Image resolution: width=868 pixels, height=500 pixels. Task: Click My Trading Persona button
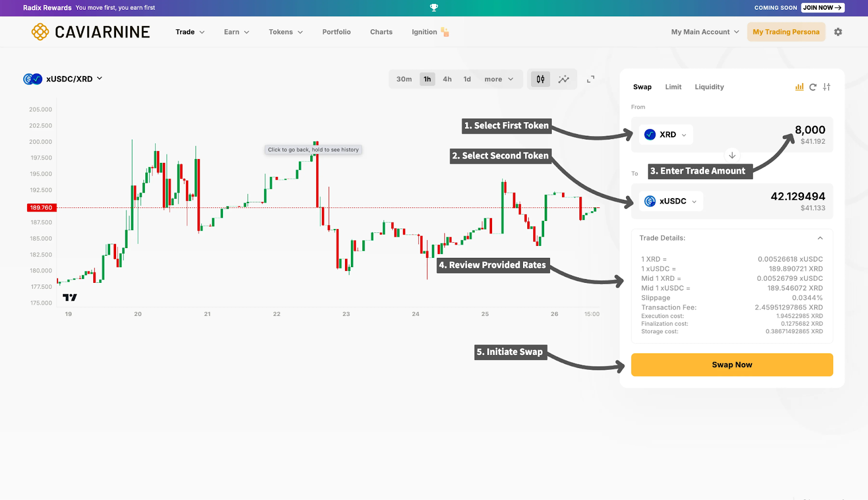coord(786,32)
